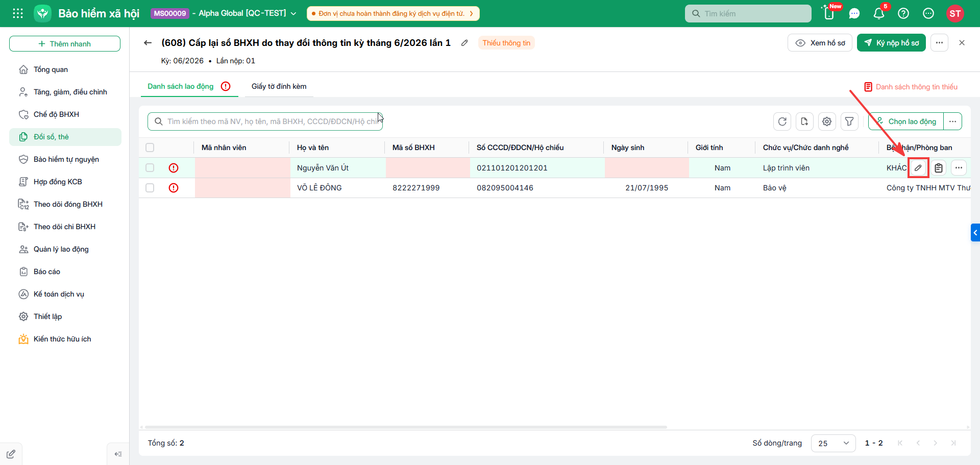The width and height of the screenshot is (980, 465).
Task: Open Quản lý lao động menu
Action: pyautogui.click(x=65, y=249)
